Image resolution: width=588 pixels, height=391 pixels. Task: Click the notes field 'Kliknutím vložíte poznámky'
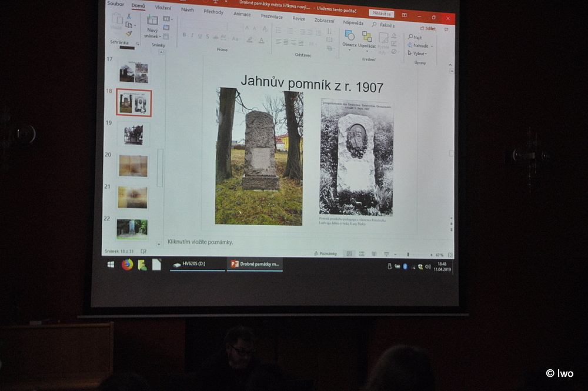201,242
